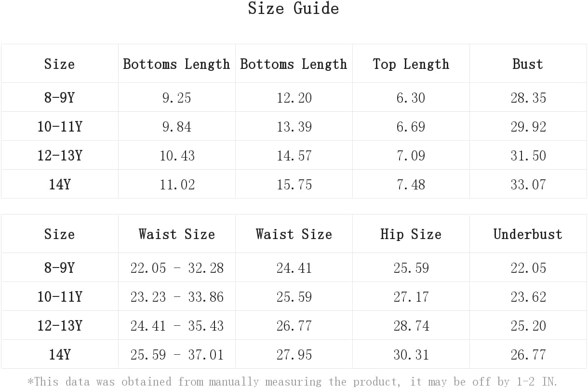Click the 28.35 bust value

coord(528,98)
